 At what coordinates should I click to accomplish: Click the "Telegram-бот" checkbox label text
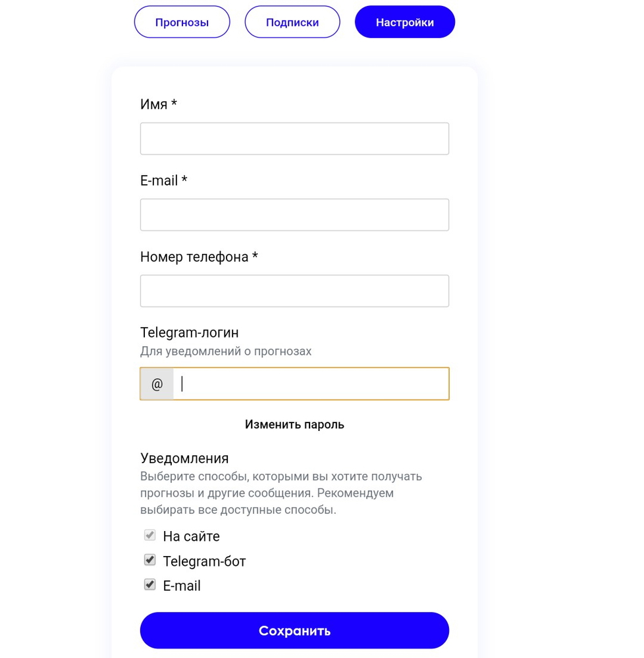pos(204,561)
